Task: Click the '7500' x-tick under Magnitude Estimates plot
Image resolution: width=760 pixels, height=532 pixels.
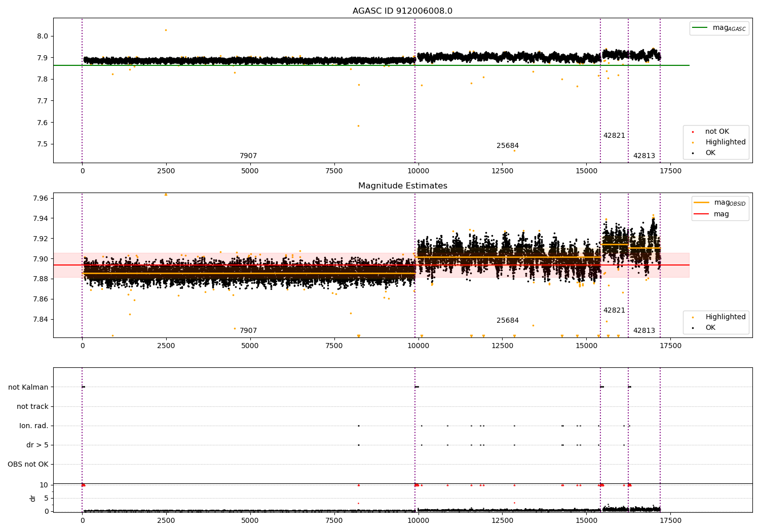Action: pos(334,346)
